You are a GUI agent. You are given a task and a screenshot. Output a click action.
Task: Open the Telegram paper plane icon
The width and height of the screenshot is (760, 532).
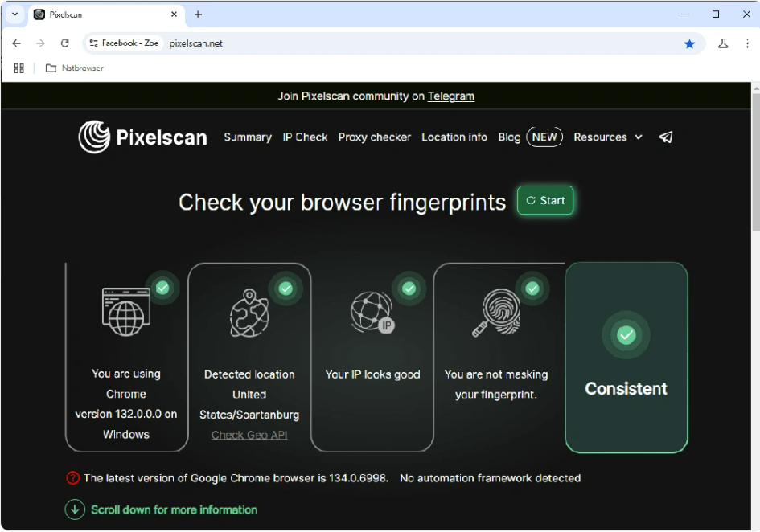click(666, 137)
